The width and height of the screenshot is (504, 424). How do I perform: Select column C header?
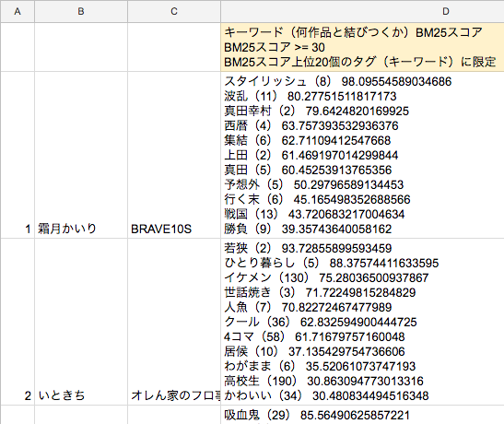pos(174,11)
